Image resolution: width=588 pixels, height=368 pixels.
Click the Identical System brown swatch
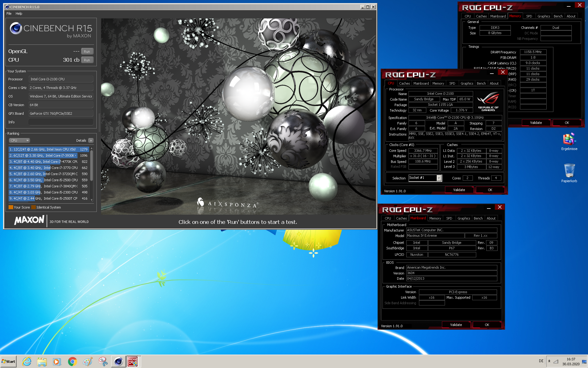pyautogui.click(x=33, y=207)
